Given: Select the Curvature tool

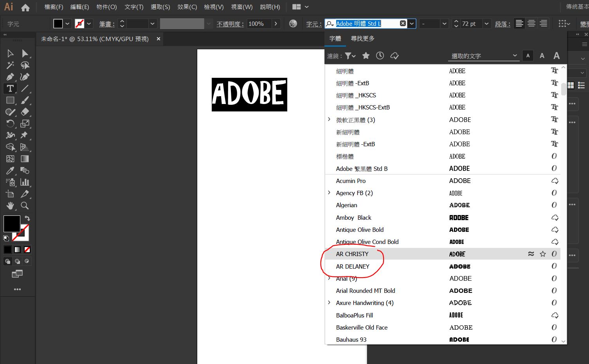Looking at the screenshot, I should [x=25, y=77].
